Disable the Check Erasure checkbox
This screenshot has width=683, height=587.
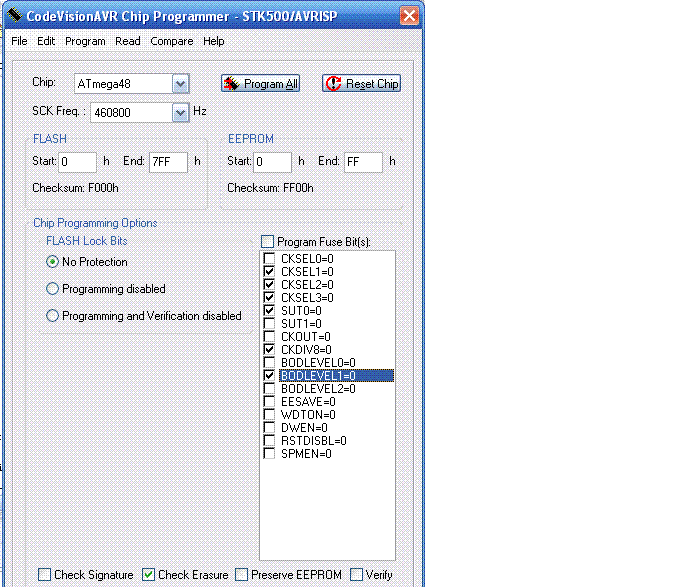(x=149, y=575)
